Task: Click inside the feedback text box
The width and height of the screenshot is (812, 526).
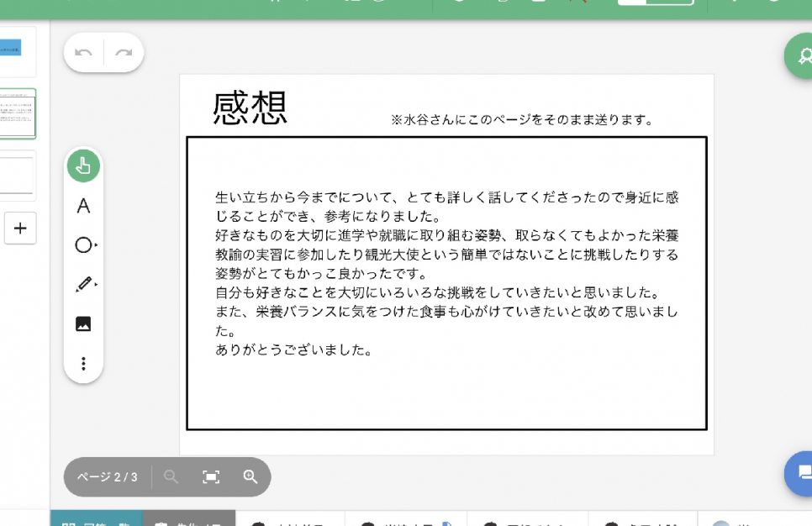Action: tap(446, 387)
